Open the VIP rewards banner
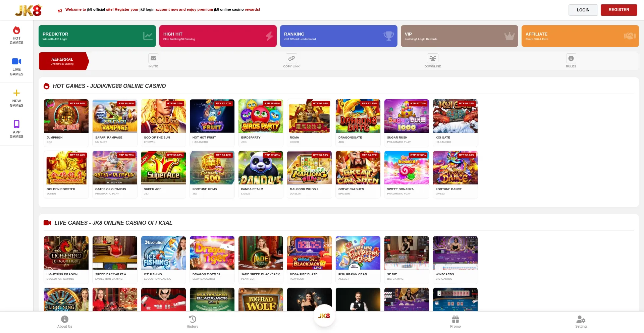 tap(460, 36)
